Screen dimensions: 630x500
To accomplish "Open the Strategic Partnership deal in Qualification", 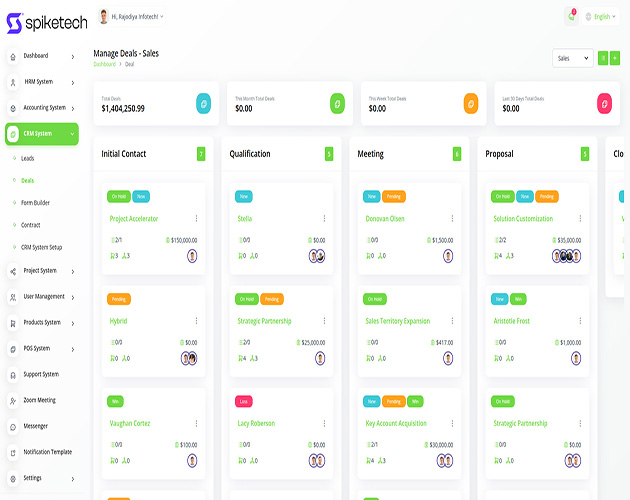I will tap(266, 321).
